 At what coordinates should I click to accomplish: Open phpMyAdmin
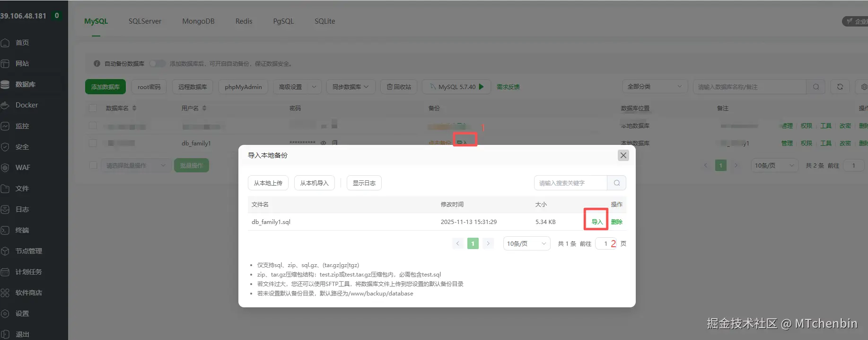(x=243, y=87)
